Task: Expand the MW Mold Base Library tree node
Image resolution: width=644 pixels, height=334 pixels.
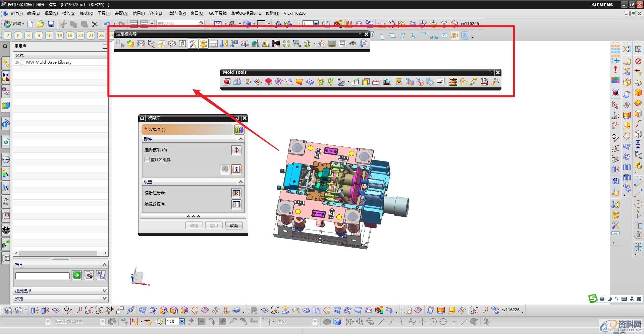Action: [x=16, y=62]
